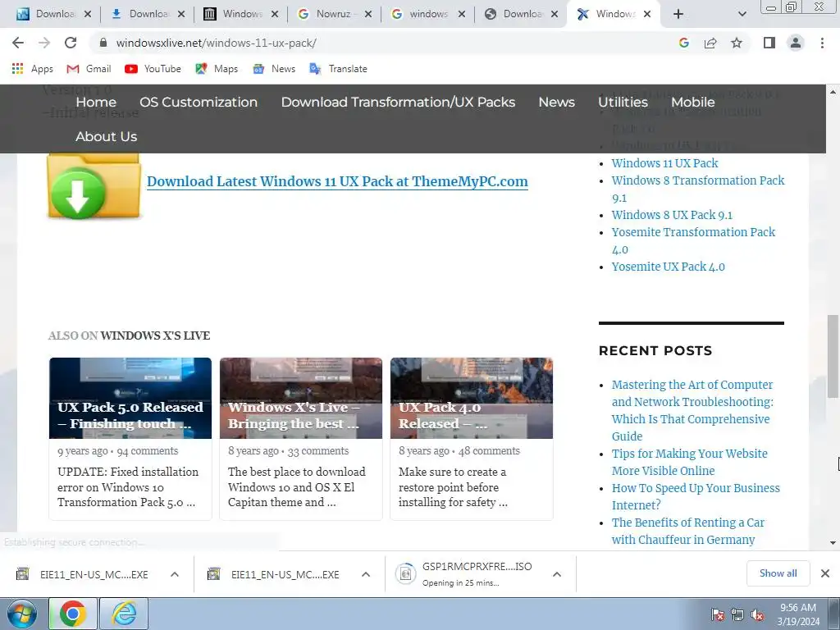Open Maps bookmark
The image size is (840, 630).
(217, 69)
